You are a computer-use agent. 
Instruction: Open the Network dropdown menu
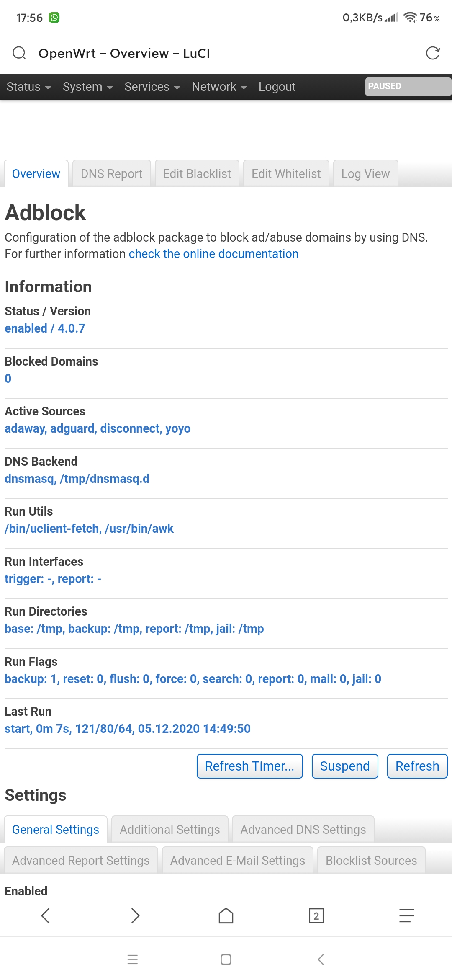[219, 87]
